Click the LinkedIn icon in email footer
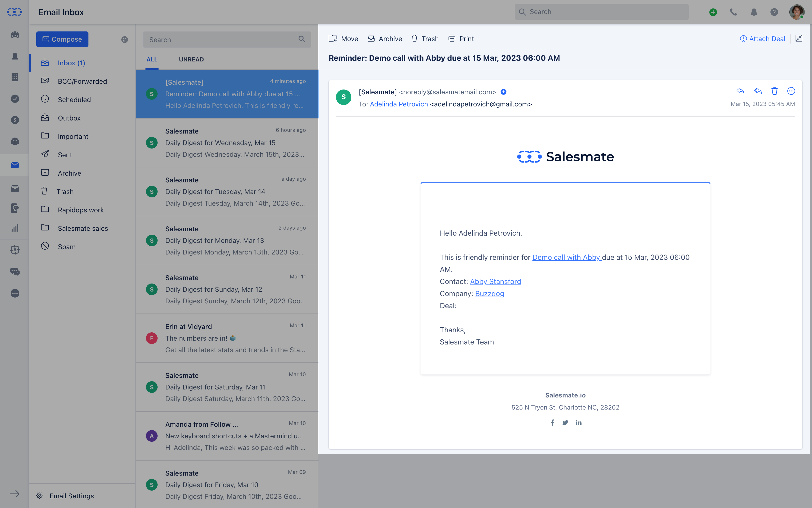 click(579, 423)
